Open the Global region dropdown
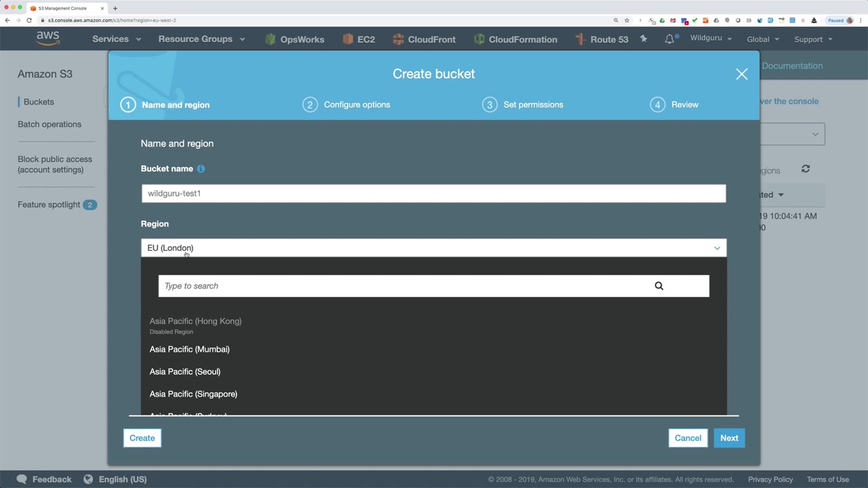 pyautogui.click(x=763, y=39)
